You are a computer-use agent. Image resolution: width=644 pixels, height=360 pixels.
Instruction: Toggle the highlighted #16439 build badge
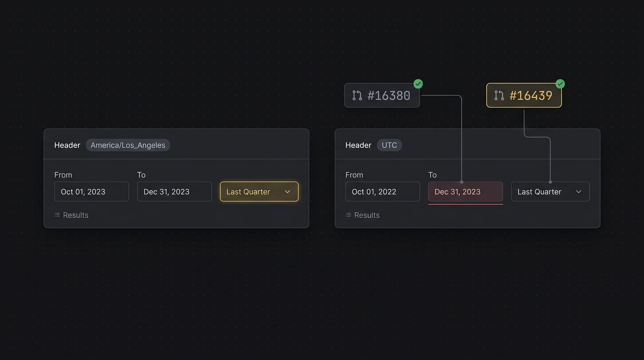(x=524, y=95)
